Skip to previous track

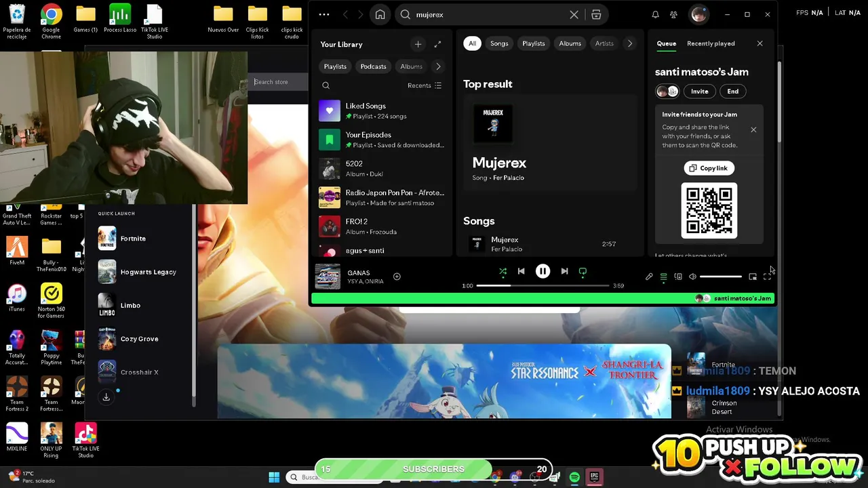521,271
